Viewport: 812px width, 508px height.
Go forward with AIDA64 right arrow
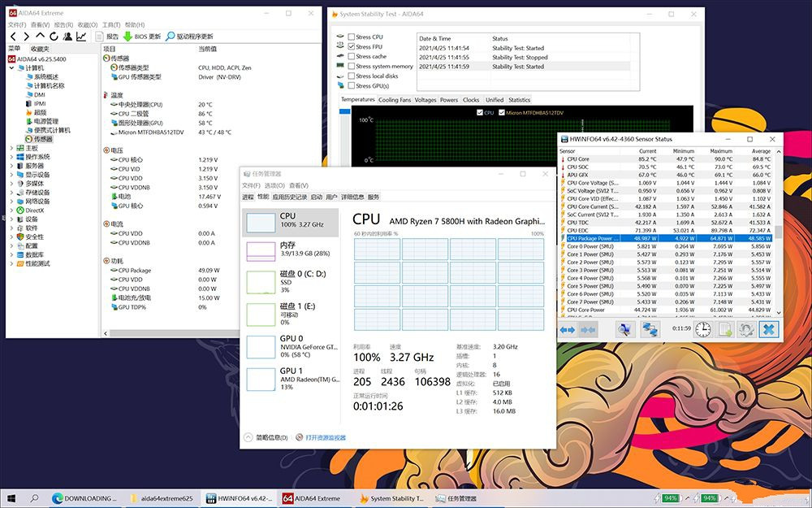(x=26, y=37)
